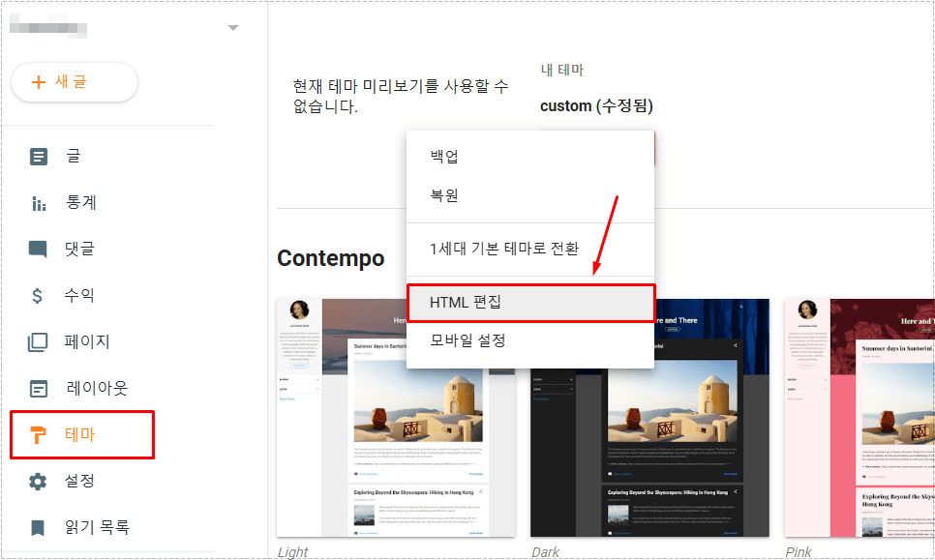935x560 pixels.
Task: Select 1세대 기본 테마로 전환 option
Action: pyautogui.click(x=530, y=249)
